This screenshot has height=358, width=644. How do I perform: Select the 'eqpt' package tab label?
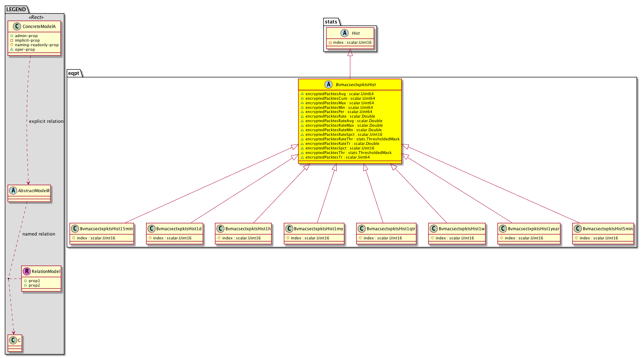click(74, 73)
